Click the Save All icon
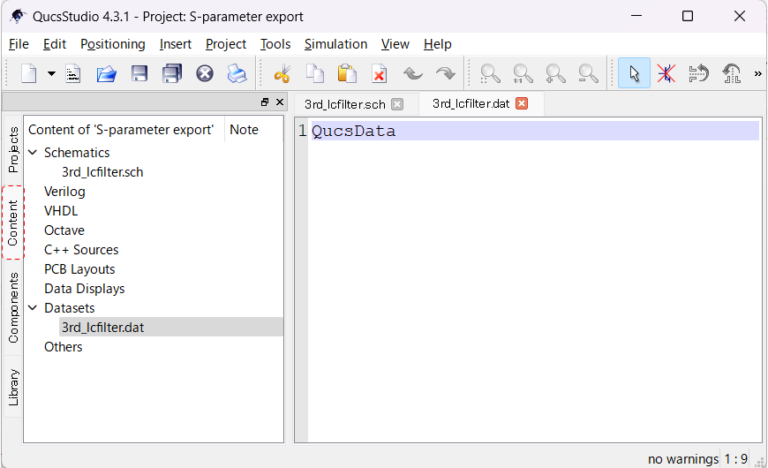Viewport: 768px width, 468px height. (x=172, y=74)
